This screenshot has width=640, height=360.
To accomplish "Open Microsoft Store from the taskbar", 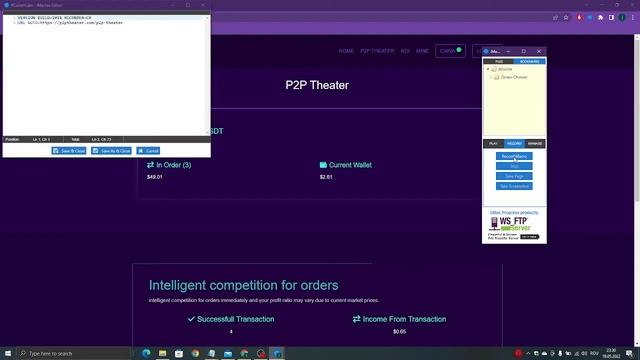I will pos(179,353).
